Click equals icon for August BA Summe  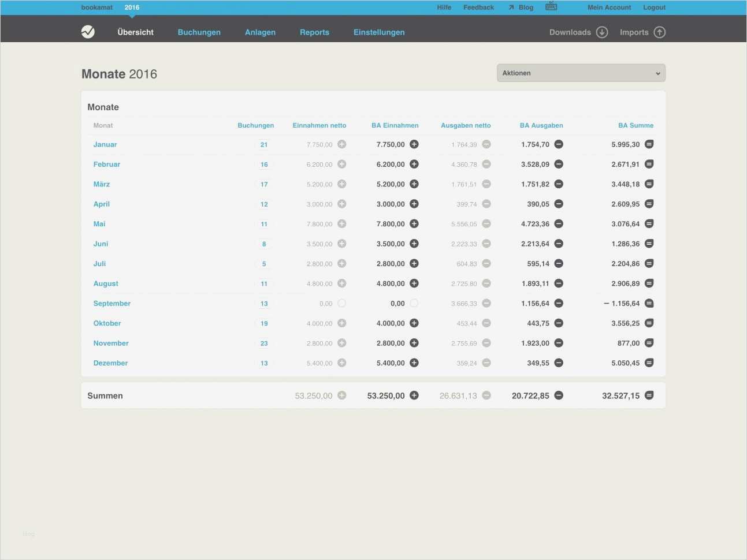pyautogui.click(x=649, y=283)
